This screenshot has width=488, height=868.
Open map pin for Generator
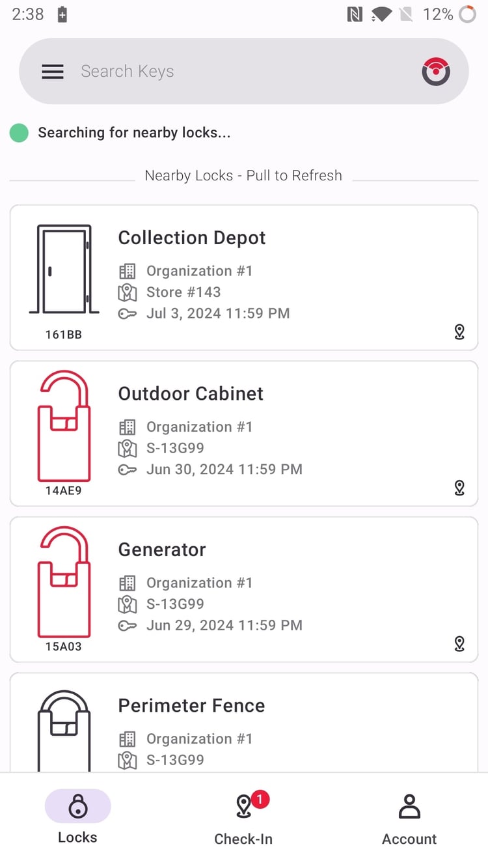pyautogui.click(x=459, y=644)
